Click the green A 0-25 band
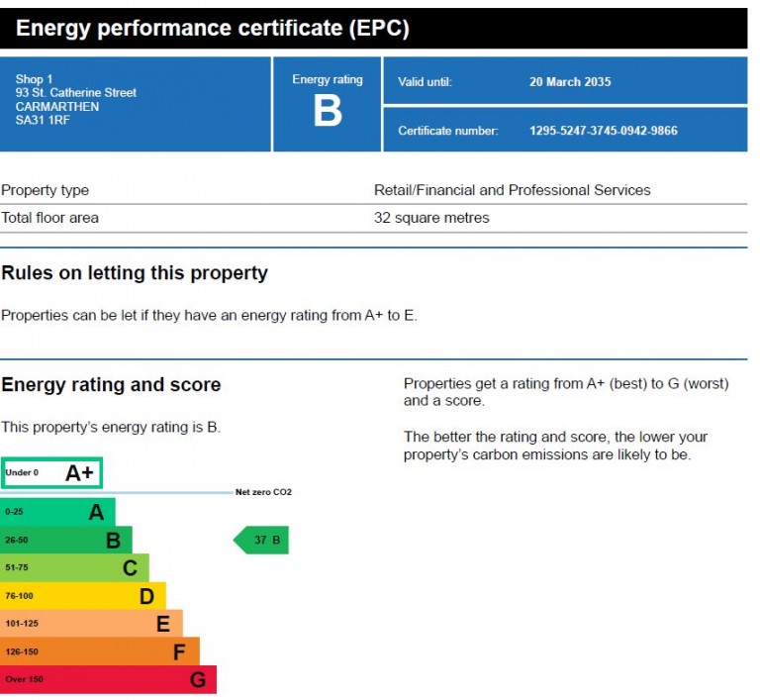Viewport: 760px width, 700px height. [58, 512]
